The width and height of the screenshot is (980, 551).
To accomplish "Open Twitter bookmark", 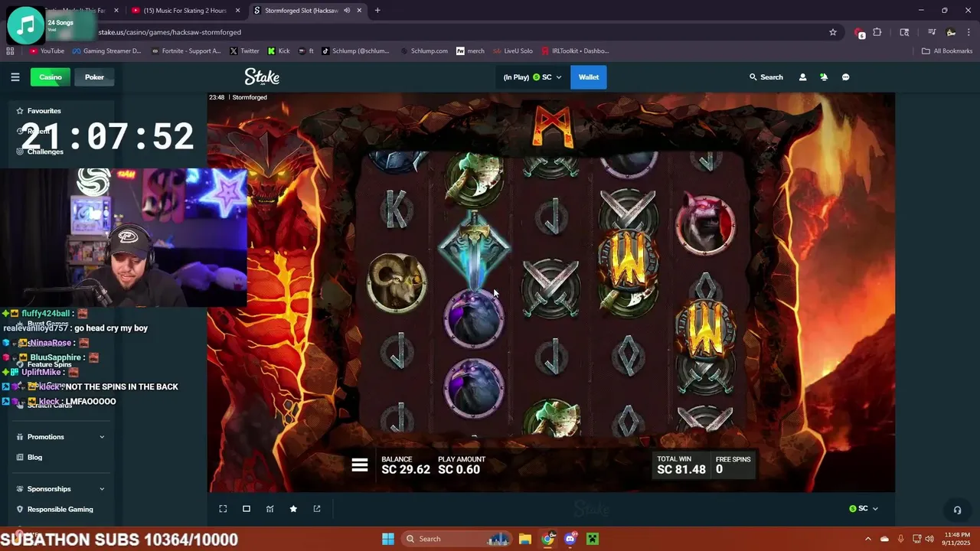I will coord(245,51).
